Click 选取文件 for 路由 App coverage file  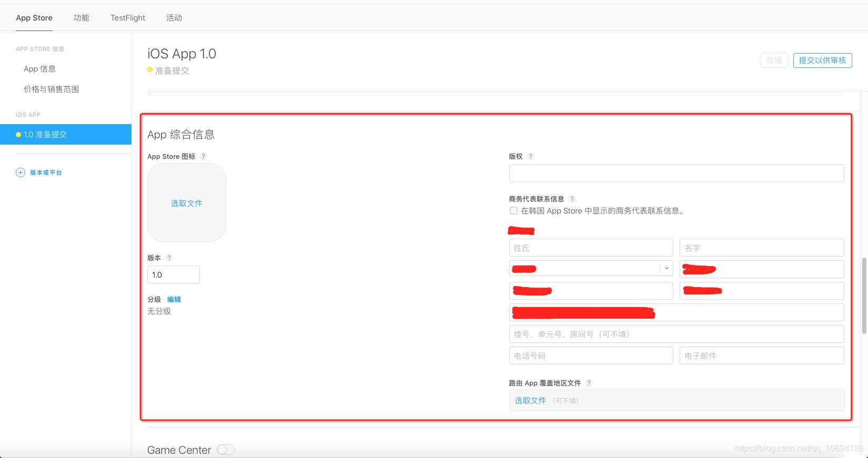(x=530, y=400)
